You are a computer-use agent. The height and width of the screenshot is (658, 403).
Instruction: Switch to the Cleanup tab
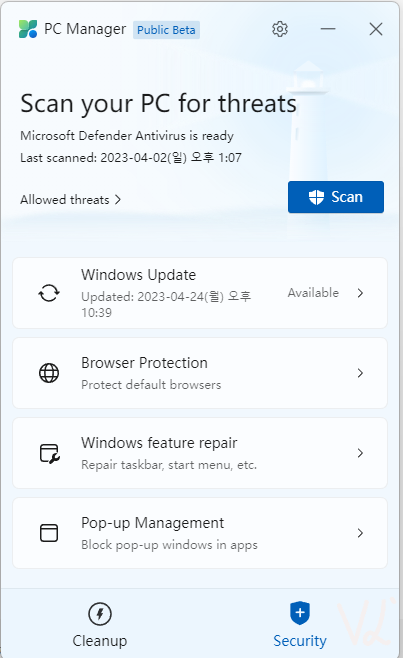[100, 624]
